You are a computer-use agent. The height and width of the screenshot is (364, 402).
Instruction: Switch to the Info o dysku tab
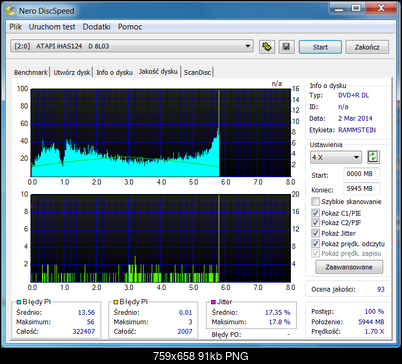pos(114,72)
